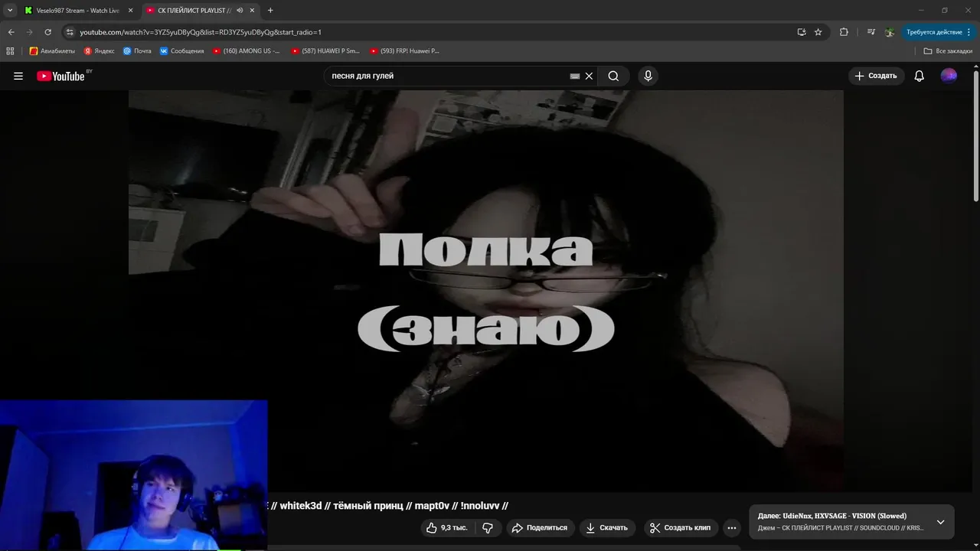
Task: Reload the current page
Action: [x=48, y=32]
